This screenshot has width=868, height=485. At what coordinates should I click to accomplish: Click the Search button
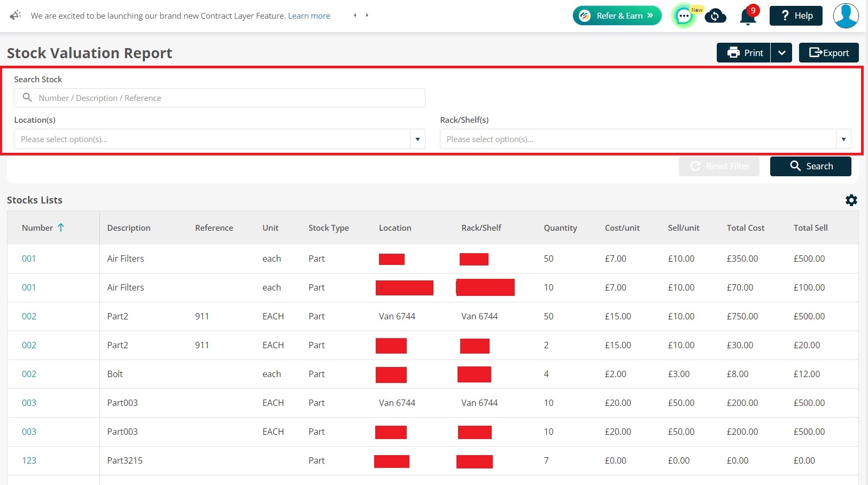coord(810,166)
